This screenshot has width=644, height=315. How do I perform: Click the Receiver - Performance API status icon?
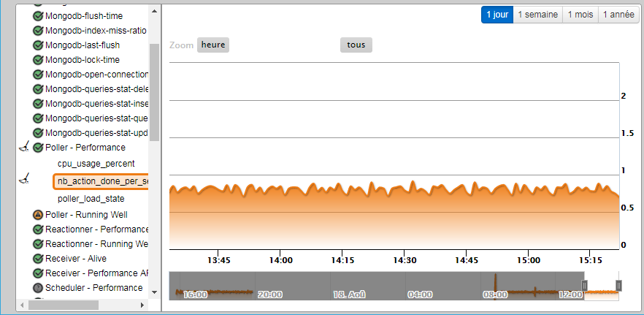38,273
